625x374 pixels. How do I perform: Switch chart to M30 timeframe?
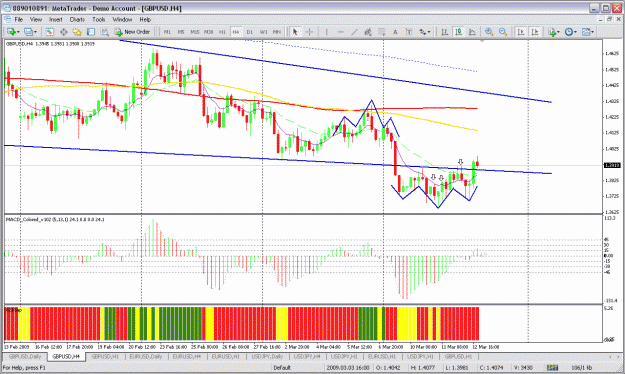pos(208,32)
